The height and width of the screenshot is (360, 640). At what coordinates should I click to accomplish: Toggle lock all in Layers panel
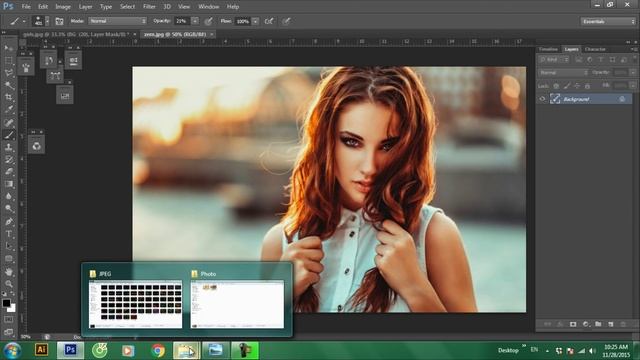point(587,86)
